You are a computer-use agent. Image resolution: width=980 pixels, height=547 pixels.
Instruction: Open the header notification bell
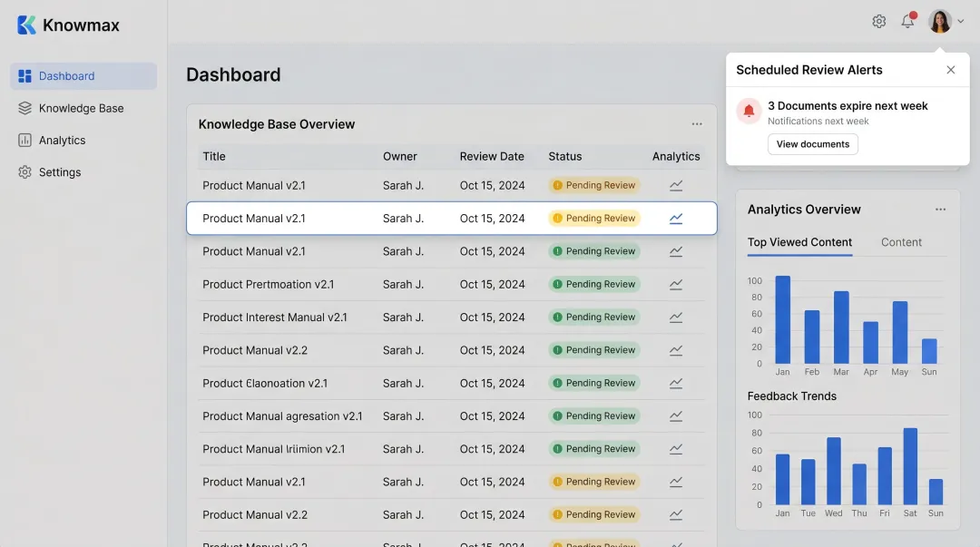908,21
